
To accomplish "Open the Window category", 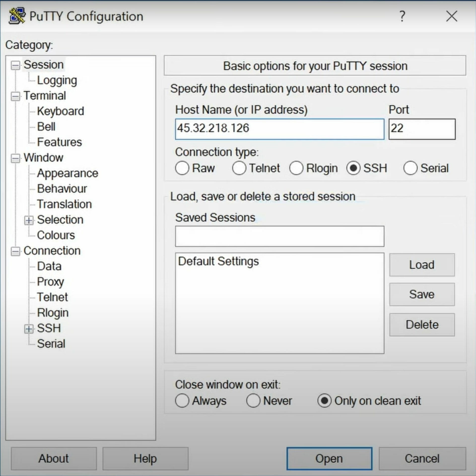I will pyautogui.click(x=43, y=157).
